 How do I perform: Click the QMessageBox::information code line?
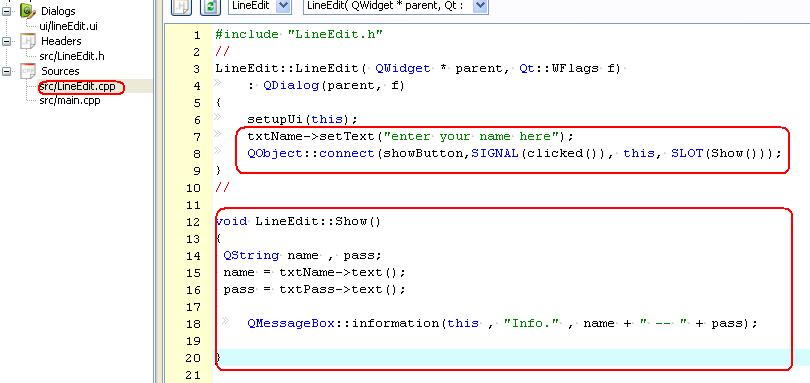pyautogui.click(x=502, y=324)
